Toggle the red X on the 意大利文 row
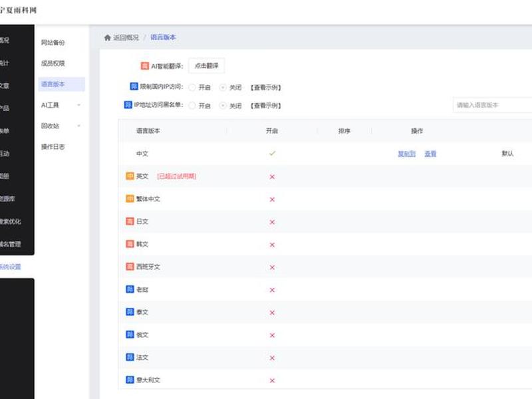This screenshot has width=532, height=399. [272, 380]
